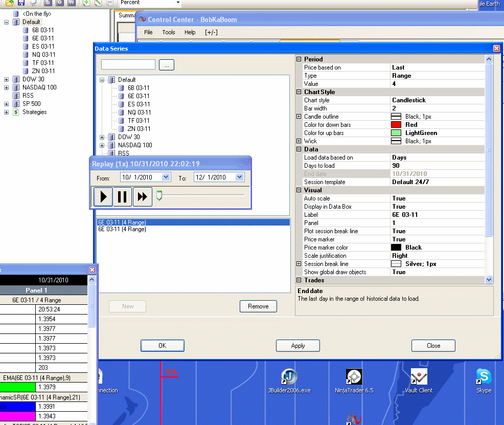The width and height of the screenshot is (504, 425).
Task: Expand Strategies in left background tree
Action: click(6, 112)
